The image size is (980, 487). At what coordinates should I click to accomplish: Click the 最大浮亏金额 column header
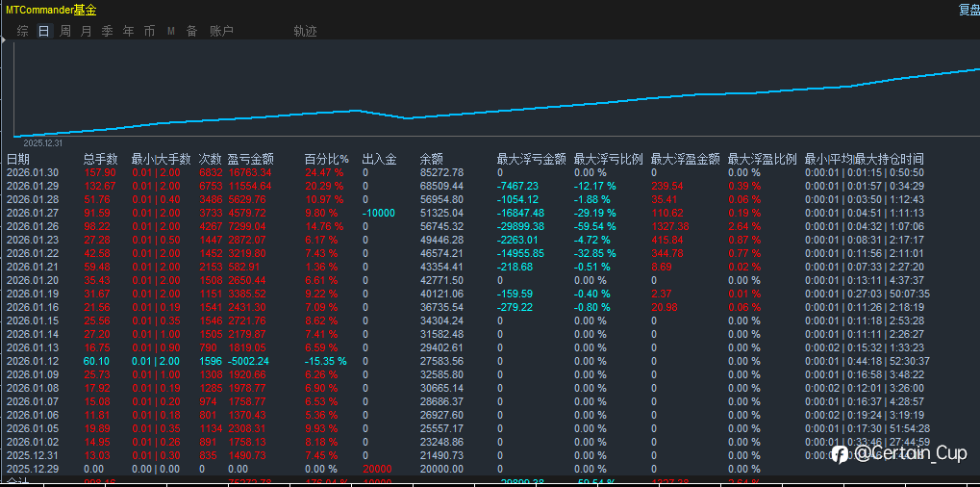tap(531, 160)
